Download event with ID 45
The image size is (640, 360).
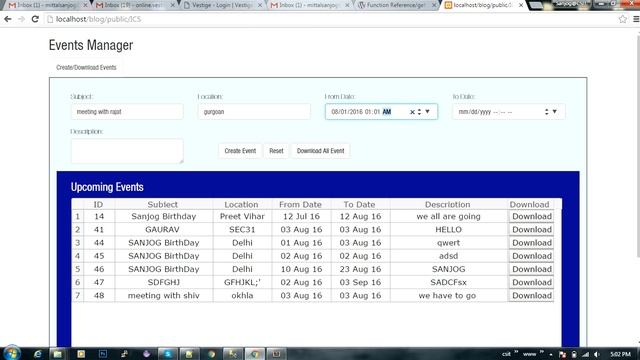(x=531, y=256)
